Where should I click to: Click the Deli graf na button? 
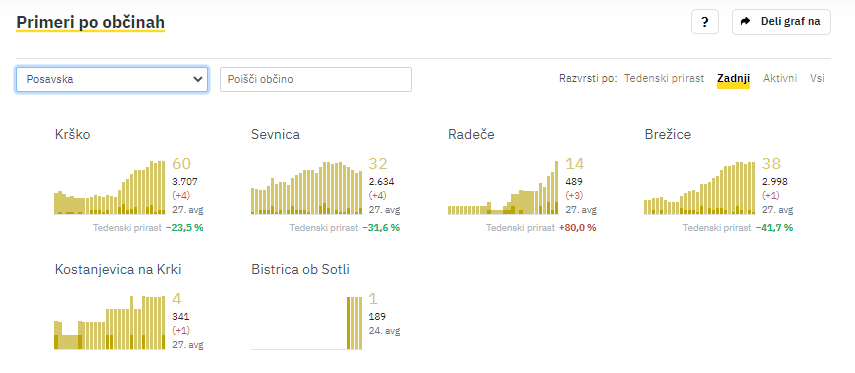tap(781, 22)
